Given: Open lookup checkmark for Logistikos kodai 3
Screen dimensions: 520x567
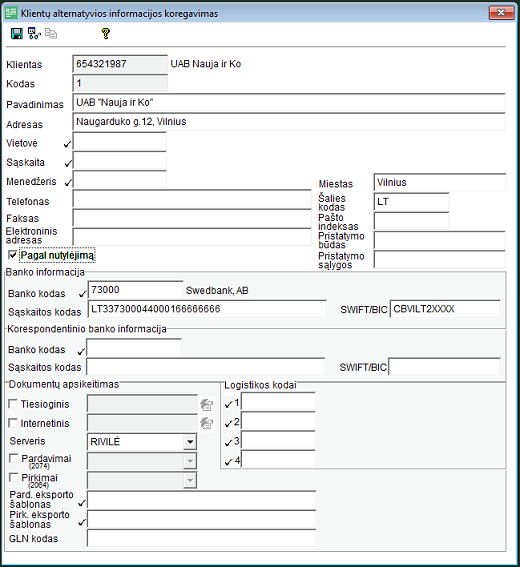Looking at the screenshot, I should pos(228,443).
